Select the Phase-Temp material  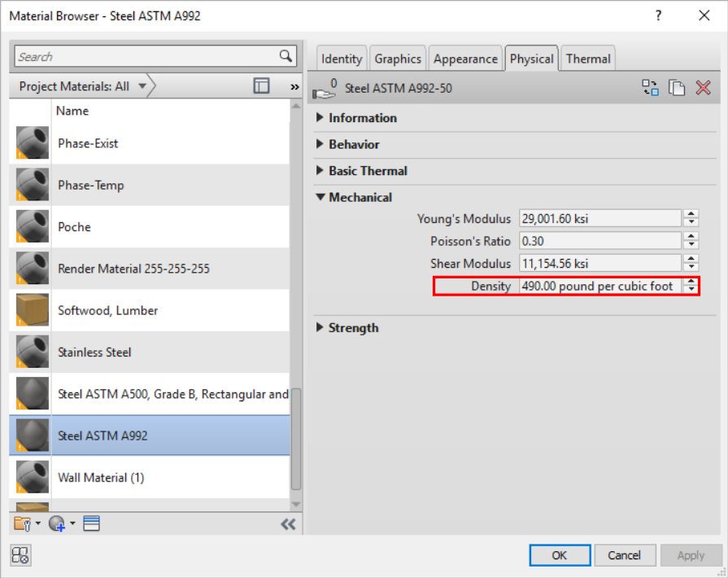(149, 185)
